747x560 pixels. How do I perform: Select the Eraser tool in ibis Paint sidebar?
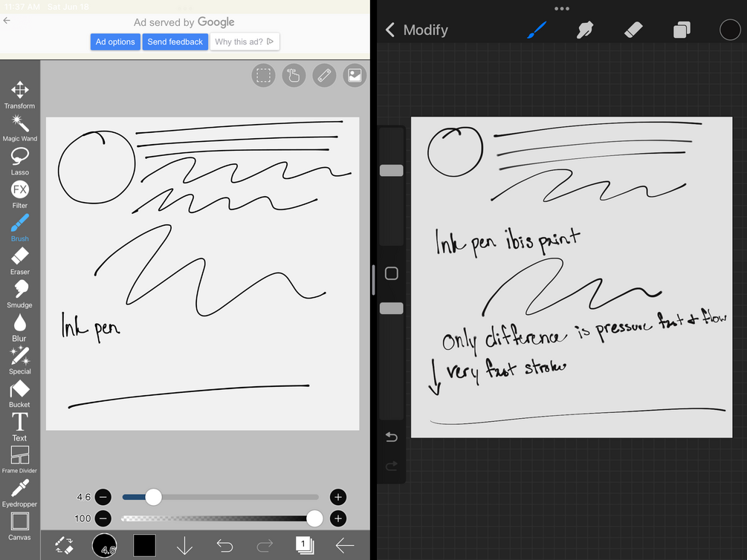pyautogui.click(x=19, y=261)
